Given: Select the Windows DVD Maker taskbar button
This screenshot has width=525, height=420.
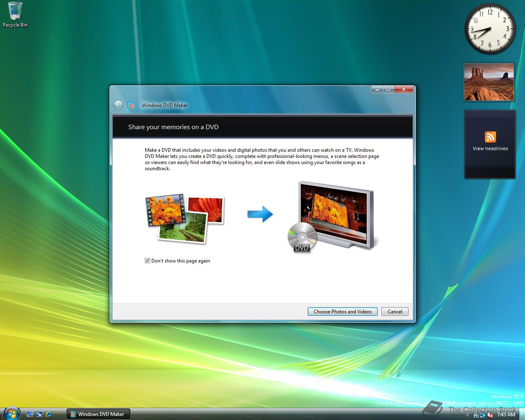Looking at the screenshot, I should 98,414.
